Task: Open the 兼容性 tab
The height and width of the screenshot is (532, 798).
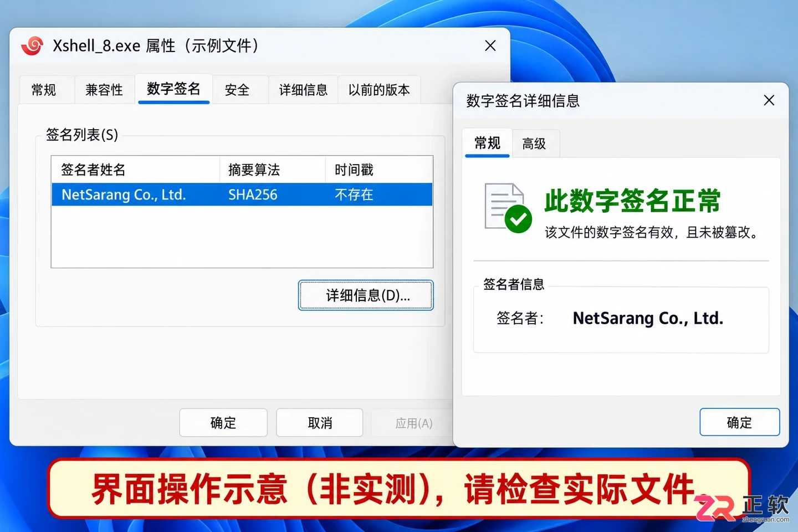Action: [104, 90]
